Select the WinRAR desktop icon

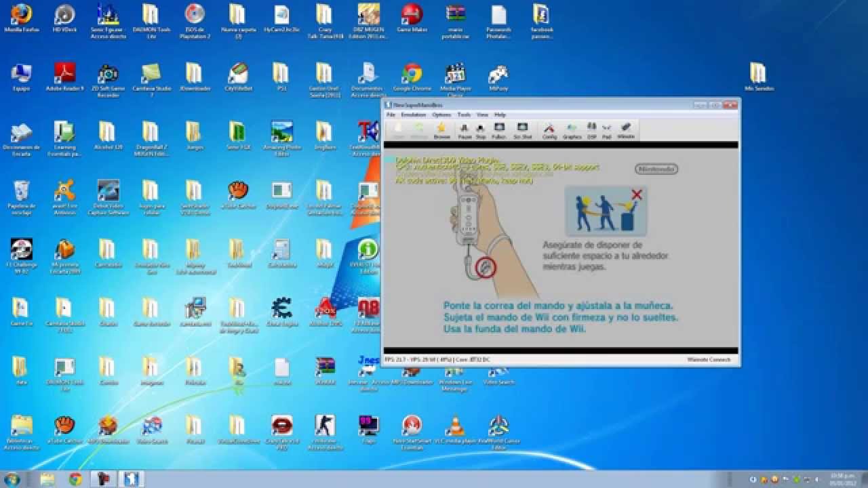325,372
